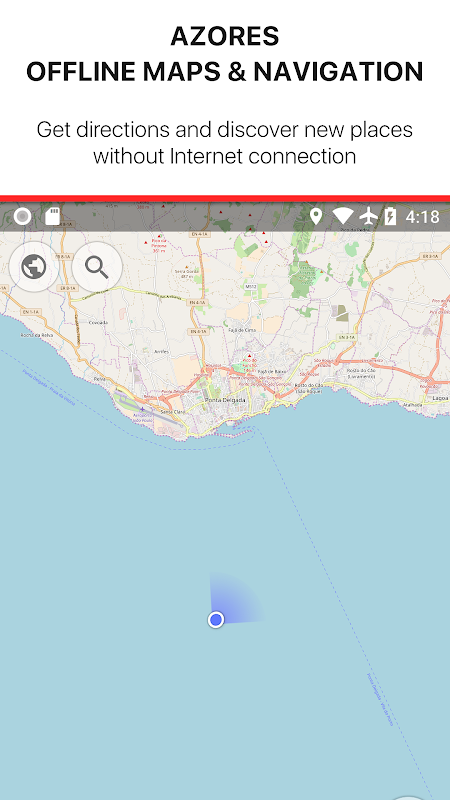Screen dimensions: 450x800
Task: Tap the 4:18 clock in status bar
Action: 422,217
